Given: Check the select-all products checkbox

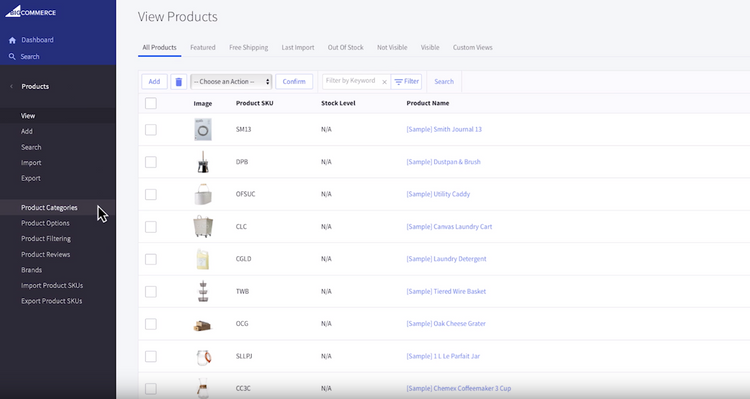Looking at the screenshot, I should [x=151, y=103].
